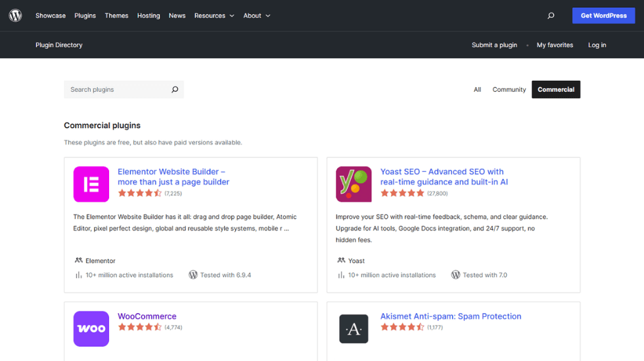This screenshot has height=361, width=644.
Task: Open the News nav item
Action: 177,16
